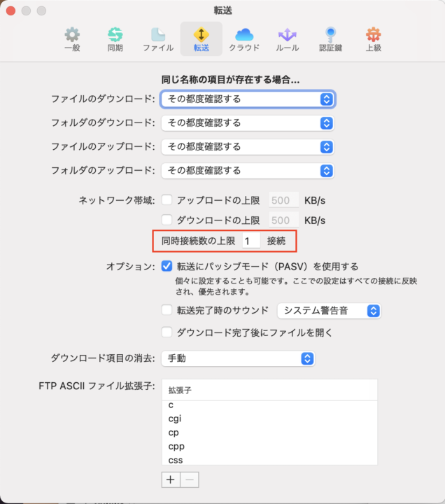Enable the ダウンロードの上限 checkbox
445x504 pixels.
[167, 220]
